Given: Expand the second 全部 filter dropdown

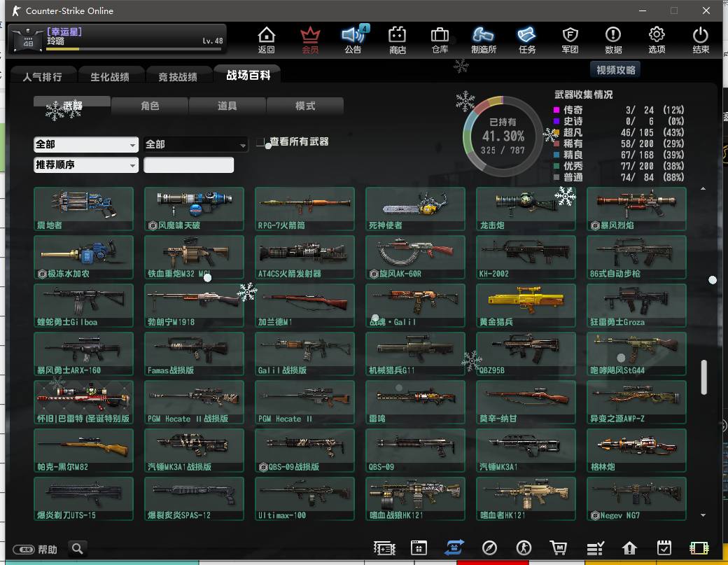Looking at the screenshot, I should point(196,144).
